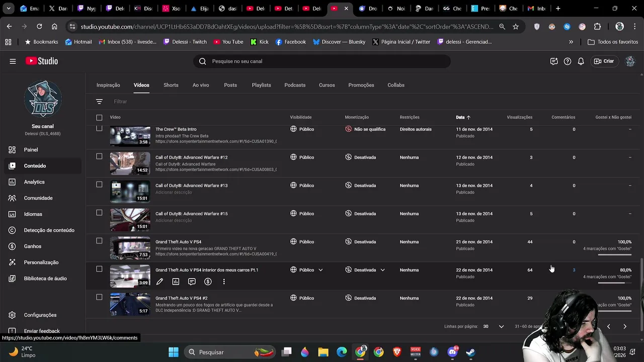Open three-dot options for GTA V interior video
Viewport: 644px width, 362px height.
click(x=224, y=282)
